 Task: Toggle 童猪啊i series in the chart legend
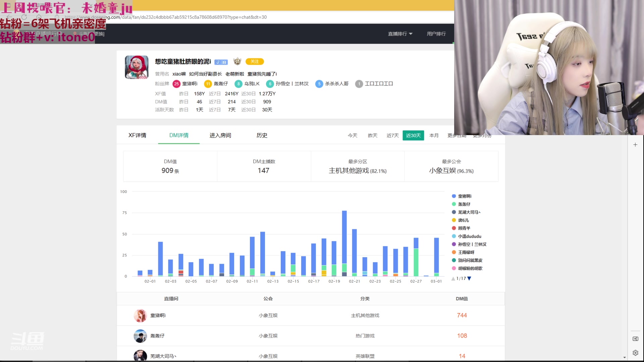464,196
